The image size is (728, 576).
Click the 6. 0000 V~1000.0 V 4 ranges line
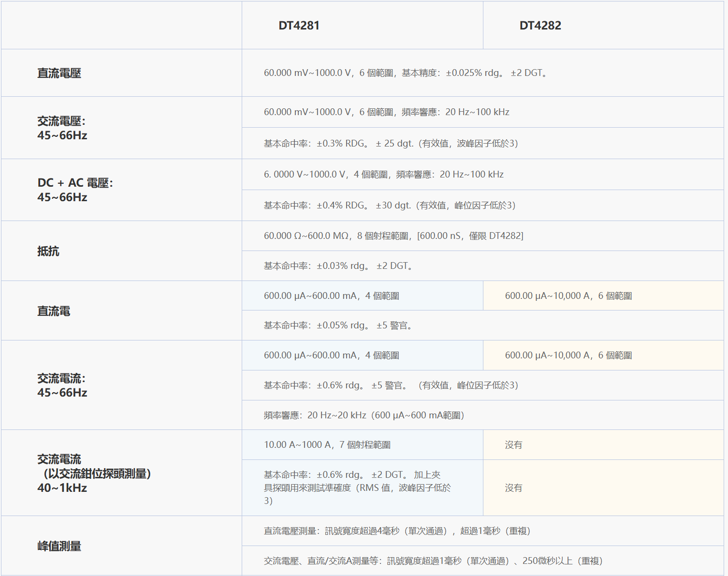pos(383,175)
